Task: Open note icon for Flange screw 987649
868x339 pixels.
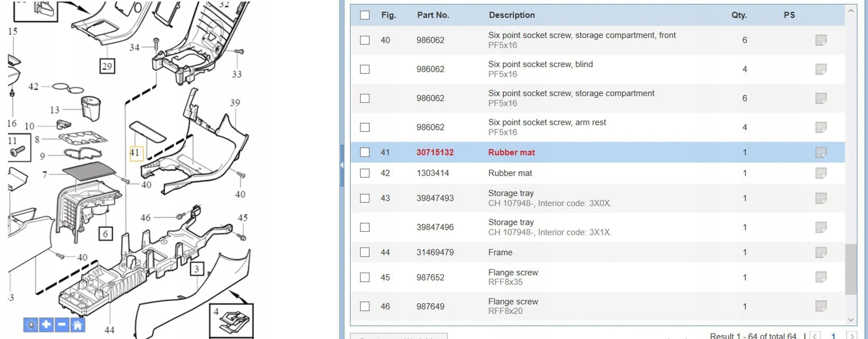Action: (x=821, y=306)
